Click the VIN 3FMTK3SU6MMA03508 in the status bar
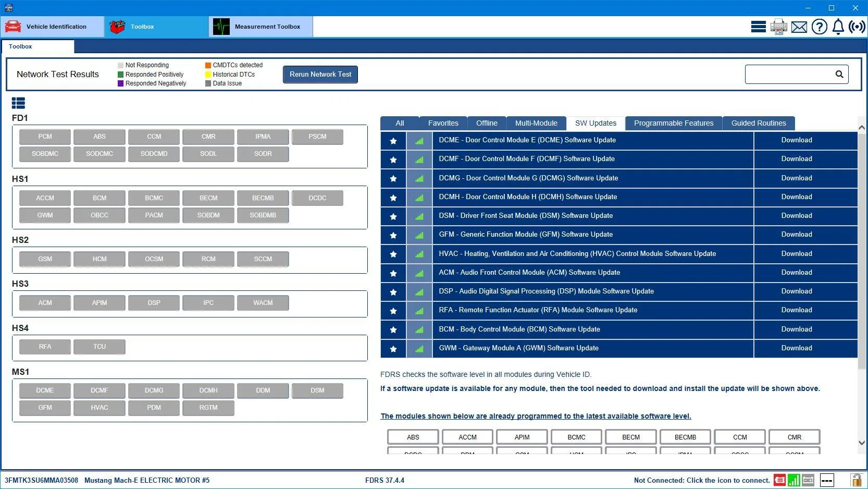Viewport: 868px width, 489px height. coord(41,481)
